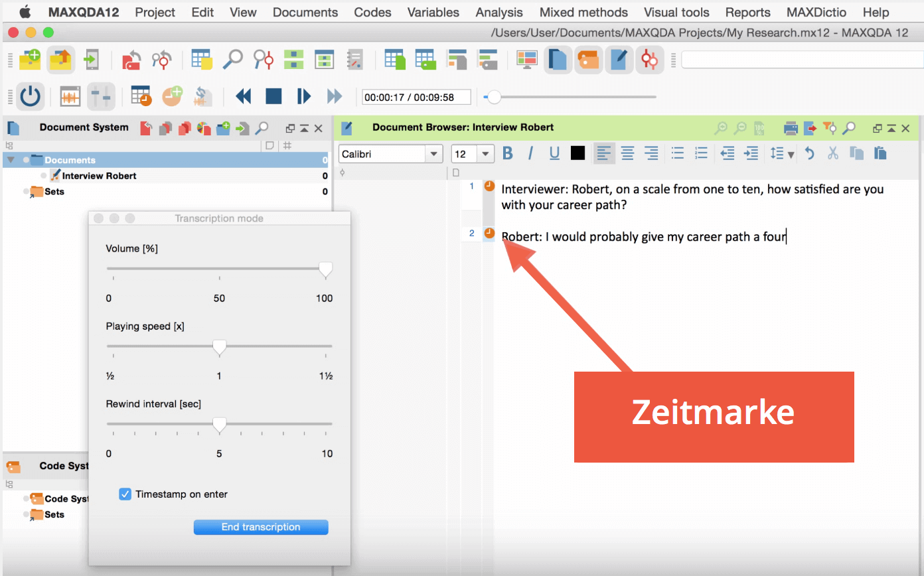Click the New project folder icon
The width and height of the screenshot is (924, 576).
[x=31, y=60]
